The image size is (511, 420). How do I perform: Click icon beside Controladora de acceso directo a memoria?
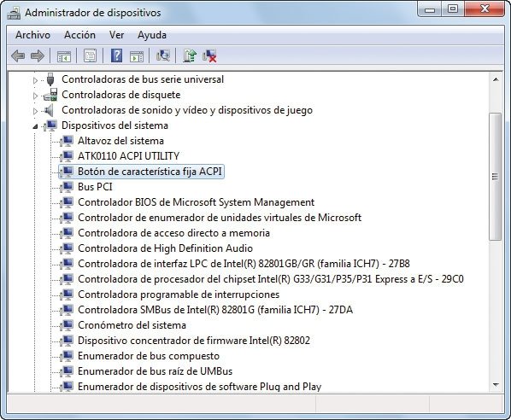[67, 233]
